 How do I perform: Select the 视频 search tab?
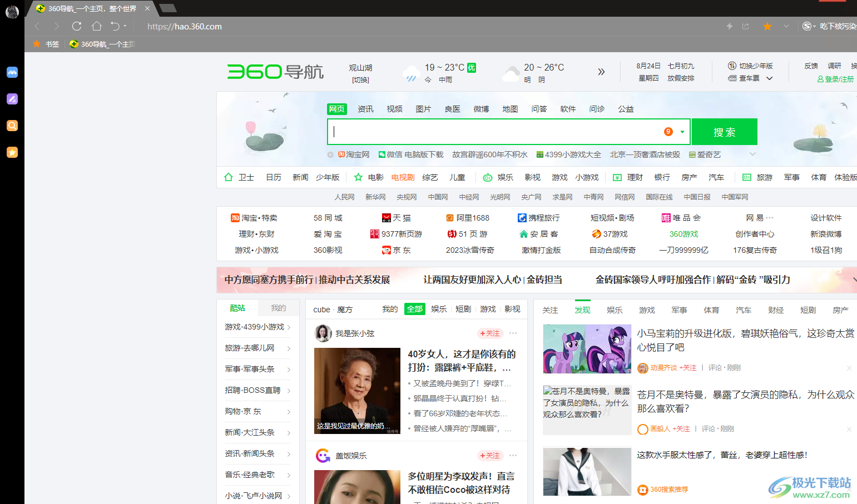pyautogui.click(x=394, y=109)
